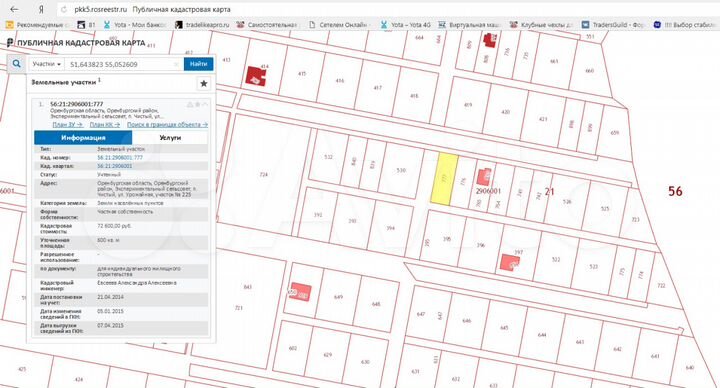Click the browser back arrow

click(14, 9)
